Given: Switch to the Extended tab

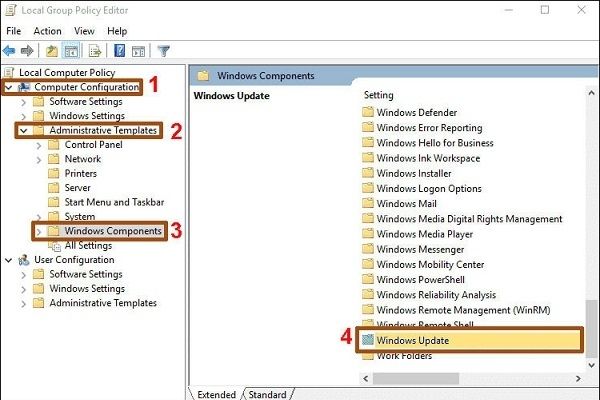Looking at the screenshot, I should (x=217, y=394).
